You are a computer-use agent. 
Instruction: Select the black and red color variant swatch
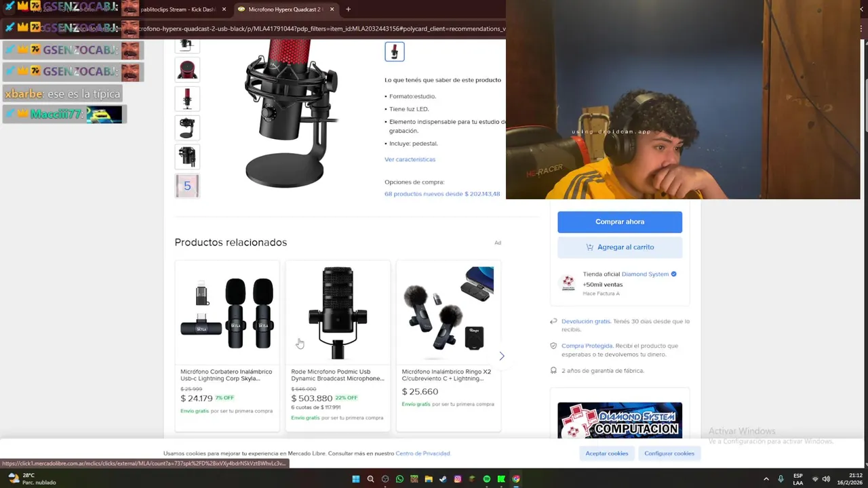click(x=395, y=52)
